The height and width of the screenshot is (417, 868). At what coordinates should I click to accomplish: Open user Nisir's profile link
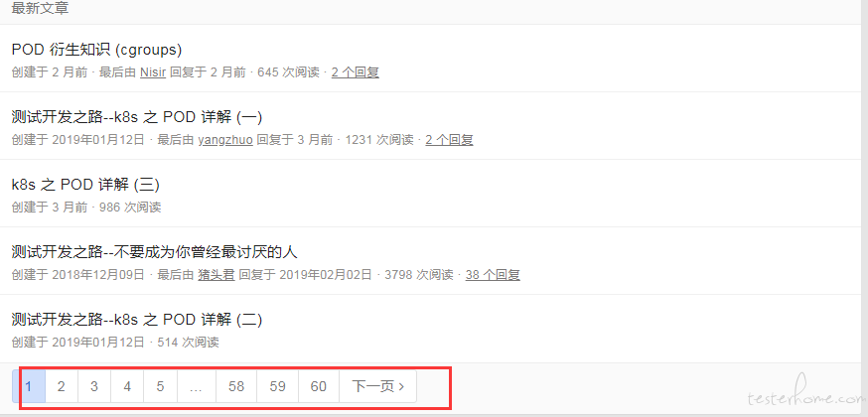click(153, 72)
